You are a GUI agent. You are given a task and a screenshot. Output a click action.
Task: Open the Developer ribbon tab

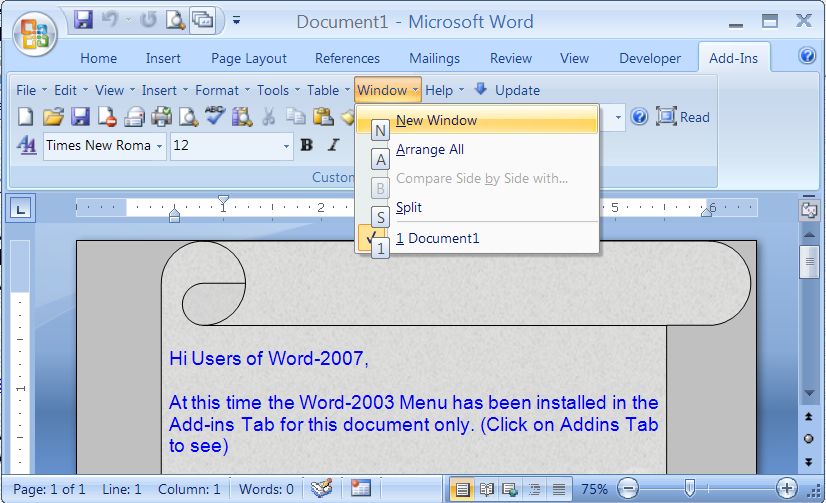tap(650, 58)
